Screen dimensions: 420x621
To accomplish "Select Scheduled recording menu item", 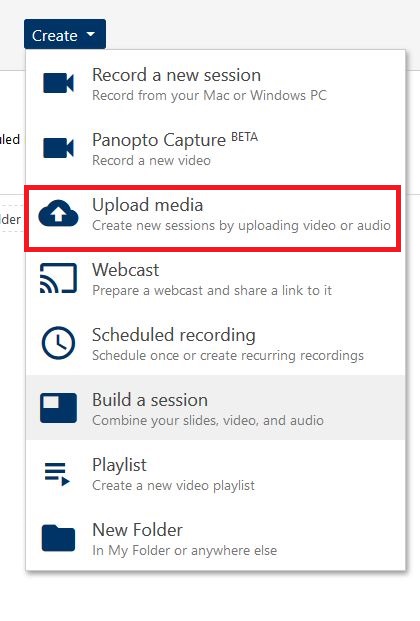I will pyautogui.click(x=216, y=343).
